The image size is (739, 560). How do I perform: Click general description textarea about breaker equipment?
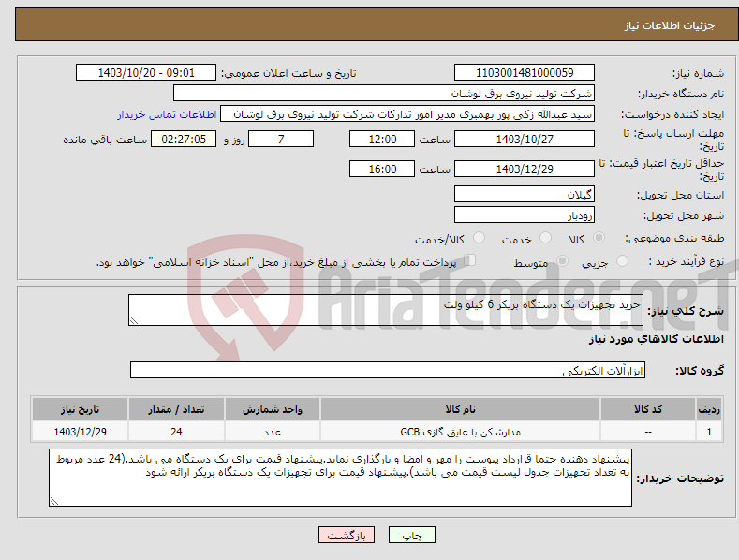(386, 310)
